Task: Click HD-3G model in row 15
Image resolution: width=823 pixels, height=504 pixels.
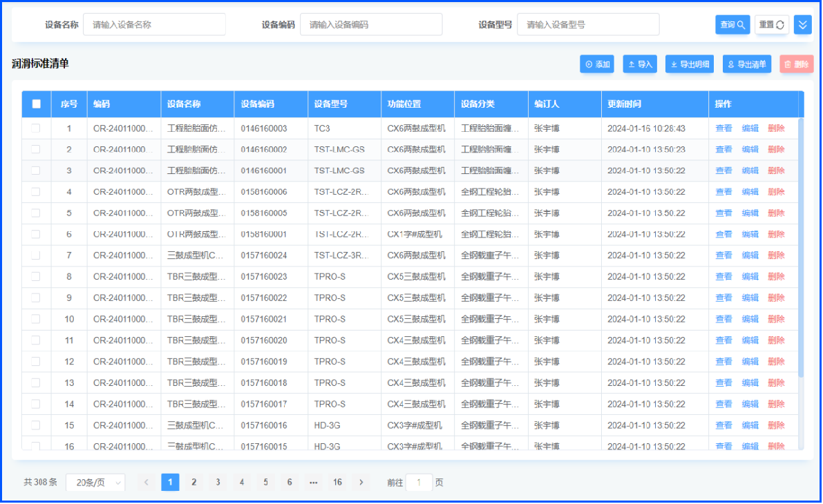Action: [x=327, y=425]
